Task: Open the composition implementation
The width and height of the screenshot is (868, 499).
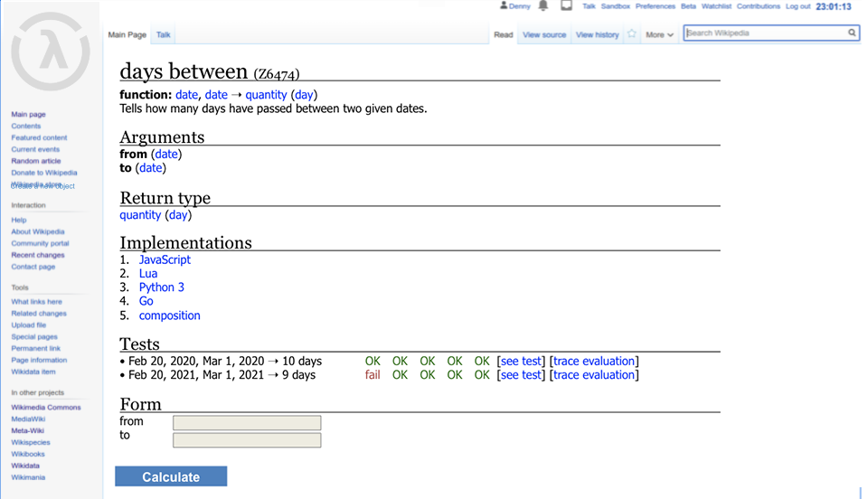Action: coord(169,315)
